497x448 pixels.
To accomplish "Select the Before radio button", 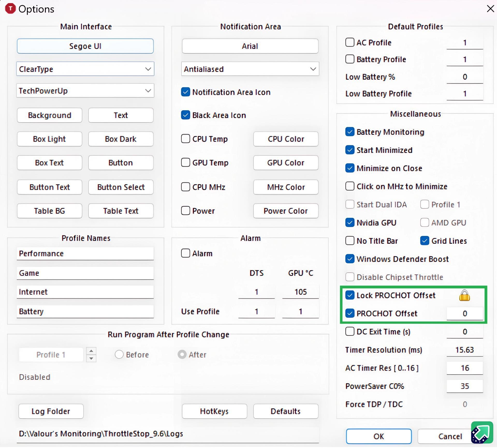I will tap(119, 355).
